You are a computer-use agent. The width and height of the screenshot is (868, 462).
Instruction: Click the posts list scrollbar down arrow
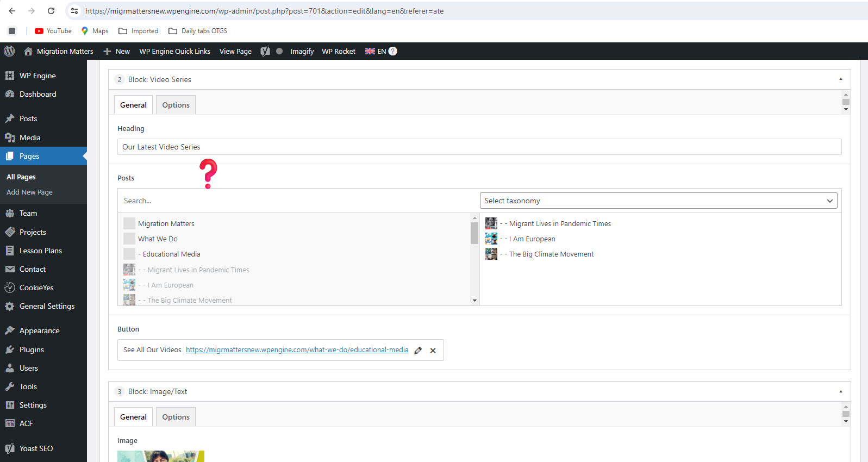pyautogui.click(x=474, y=301)
